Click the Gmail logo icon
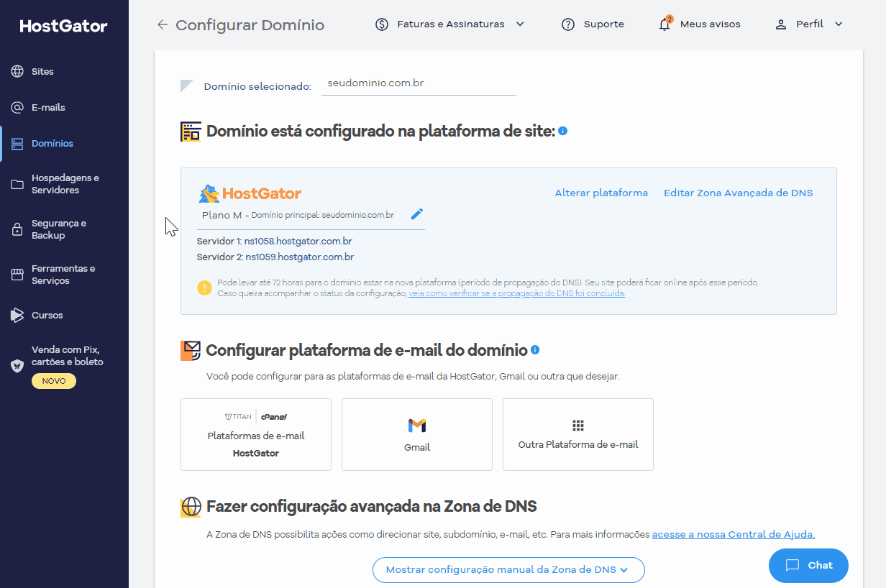 [x=417, y=426]
